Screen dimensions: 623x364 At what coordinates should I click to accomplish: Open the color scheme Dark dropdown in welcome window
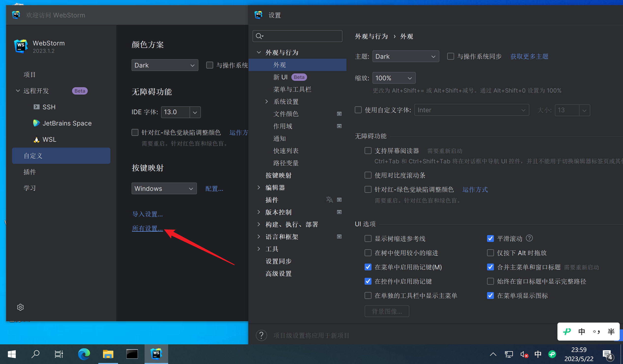click(165, 65)
